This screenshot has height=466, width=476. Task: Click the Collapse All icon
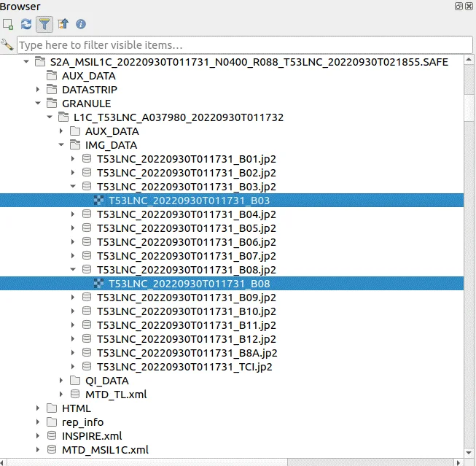[63, 24]
